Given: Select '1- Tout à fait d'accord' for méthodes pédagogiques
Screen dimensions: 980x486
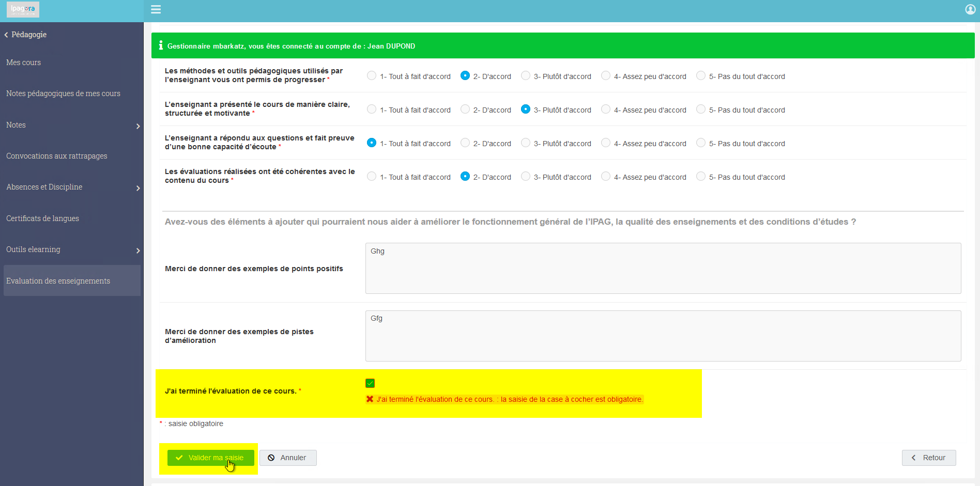Looking at the screenshot, I should pos(371,76).
